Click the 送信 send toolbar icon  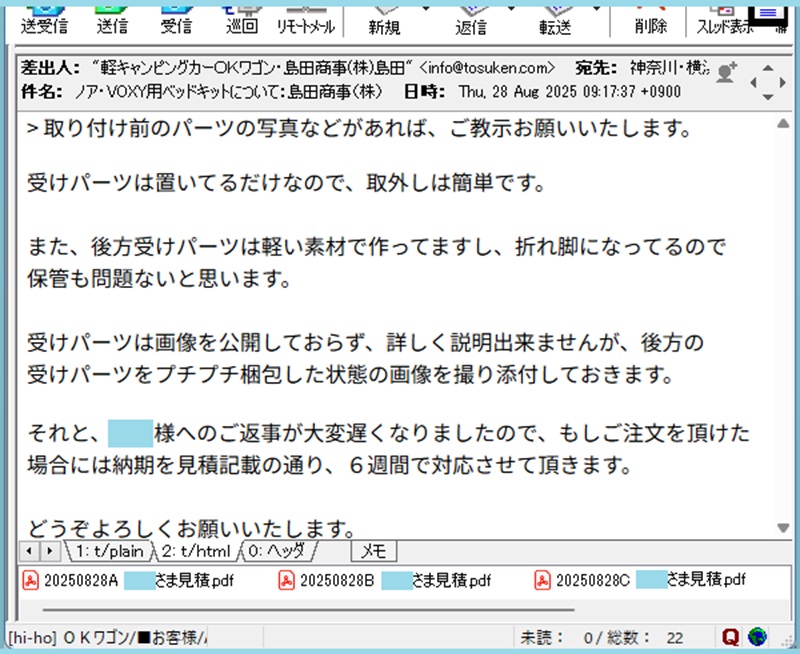(113, 20)
